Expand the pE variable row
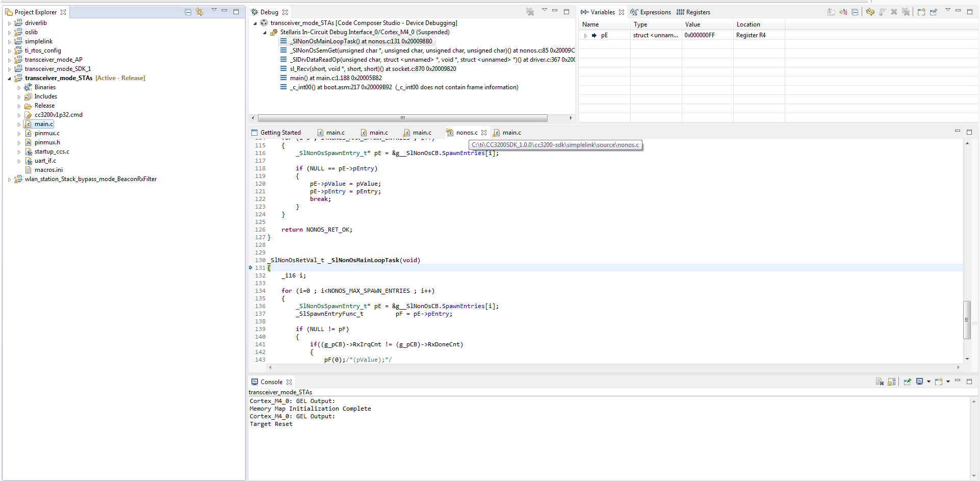980x481 pixels. click(x=585, y=36)
